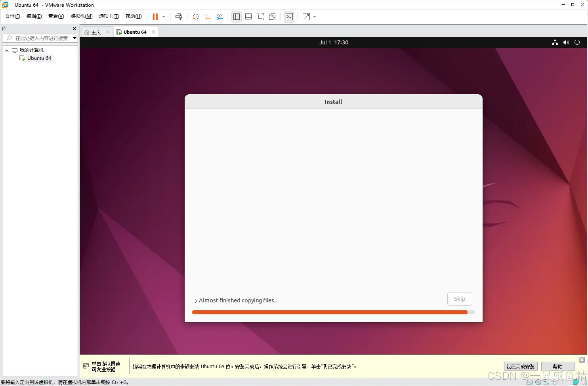Image resolution: width=588 pixels, height=386 pixels.
Task: Open the snapshot manager (wrench clock icon)
Action: 220,17
